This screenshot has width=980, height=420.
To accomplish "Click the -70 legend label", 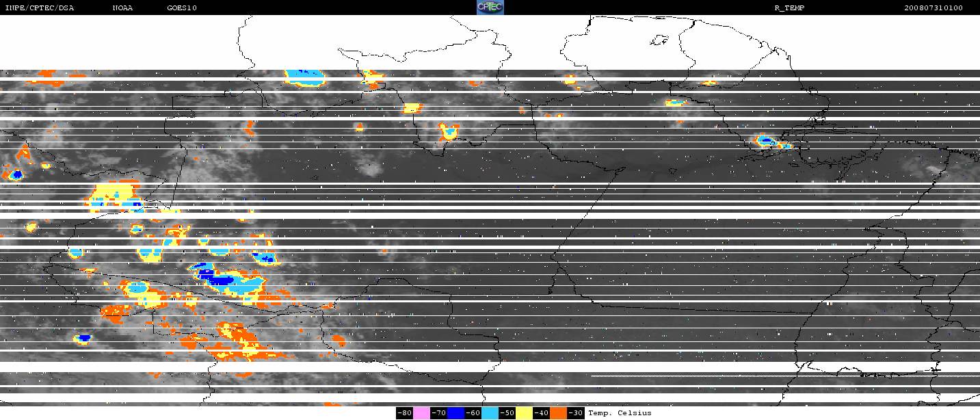I will [x=438, y=413].
